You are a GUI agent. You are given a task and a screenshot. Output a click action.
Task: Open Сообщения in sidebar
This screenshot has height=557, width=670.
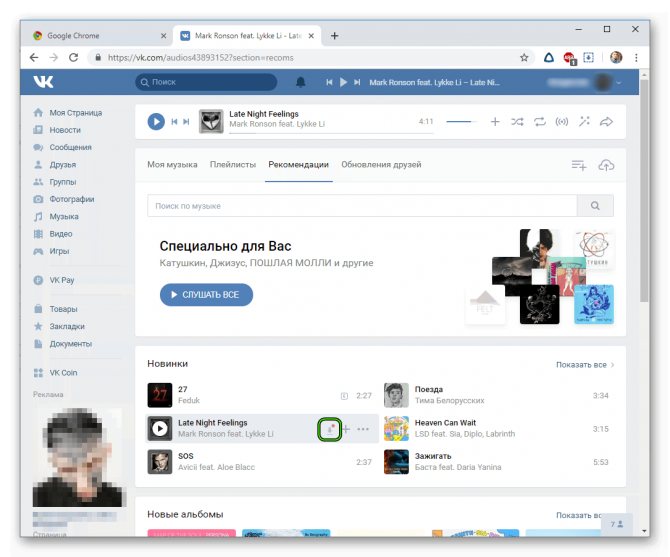(x=62, y=147)
